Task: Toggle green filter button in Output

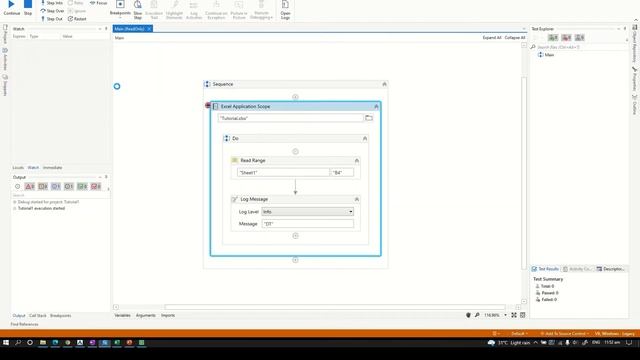Action: click(82, 187)
